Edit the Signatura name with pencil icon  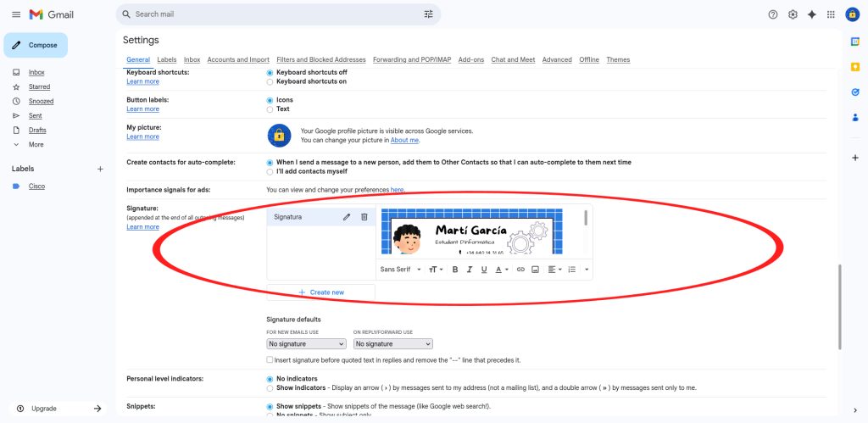click(x=346, y=217)
